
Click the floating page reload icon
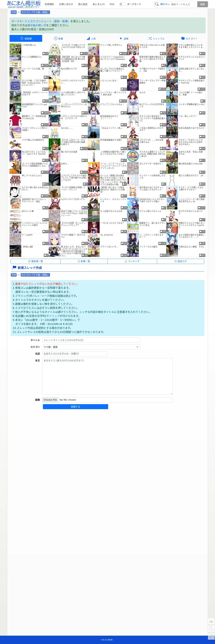click(211, 629)
